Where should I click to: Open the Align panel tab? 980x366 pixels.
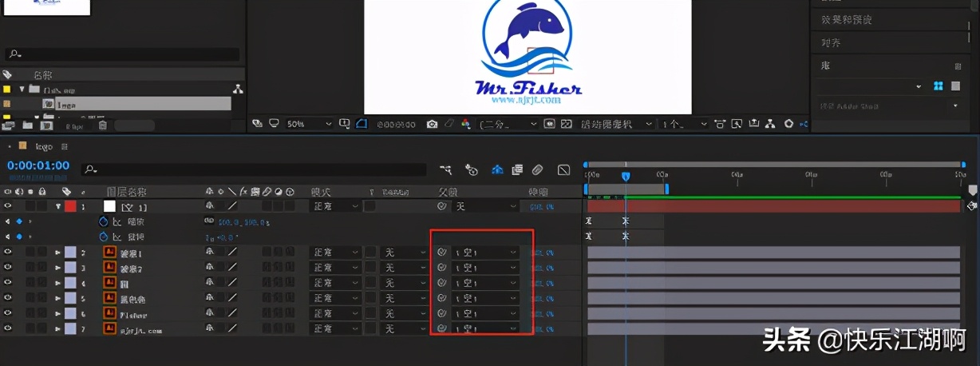pyautogui.click(x=831, y=42)
